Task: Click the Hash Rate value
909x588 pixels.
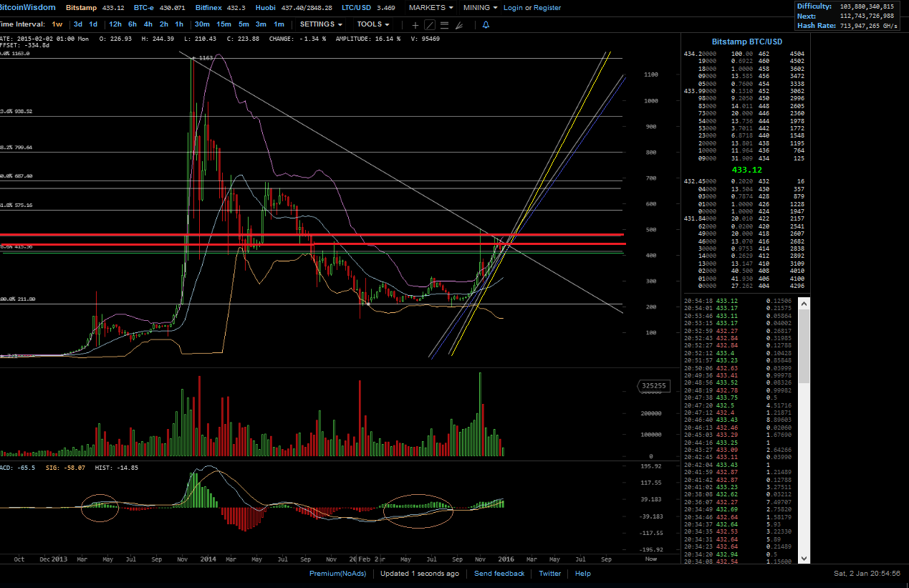Action: coord(869,25)
